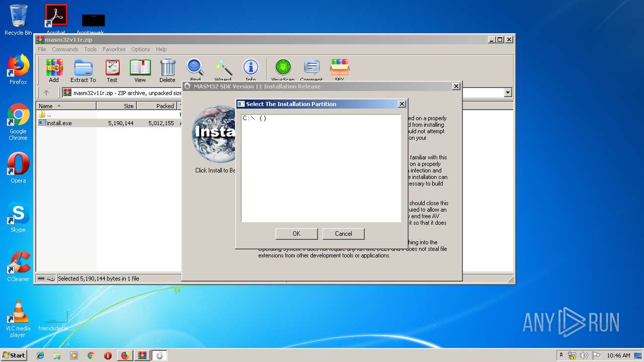Open the Tools menu
Viewport: 644px width, 362px height.
91,49
